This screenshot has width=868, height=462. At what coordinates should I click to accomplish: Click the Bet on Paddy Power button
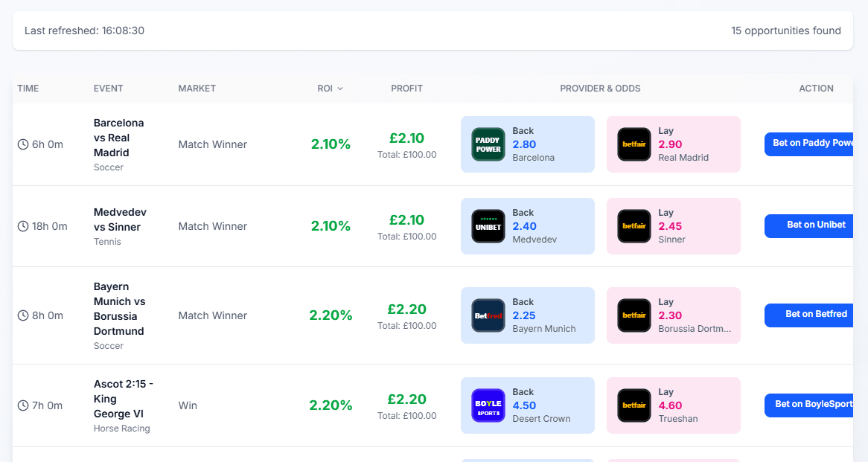[x=812, y=144]
